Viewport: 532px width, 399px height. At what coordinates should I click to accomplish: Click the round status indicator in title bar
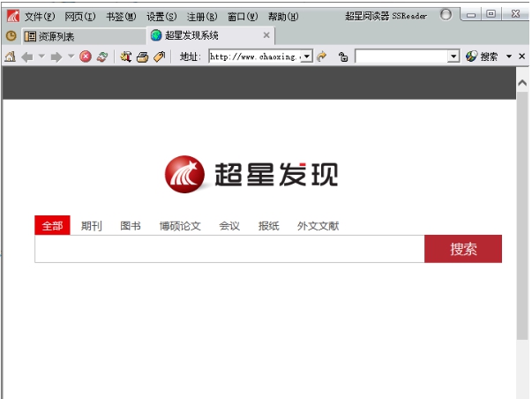click(446, 15)
